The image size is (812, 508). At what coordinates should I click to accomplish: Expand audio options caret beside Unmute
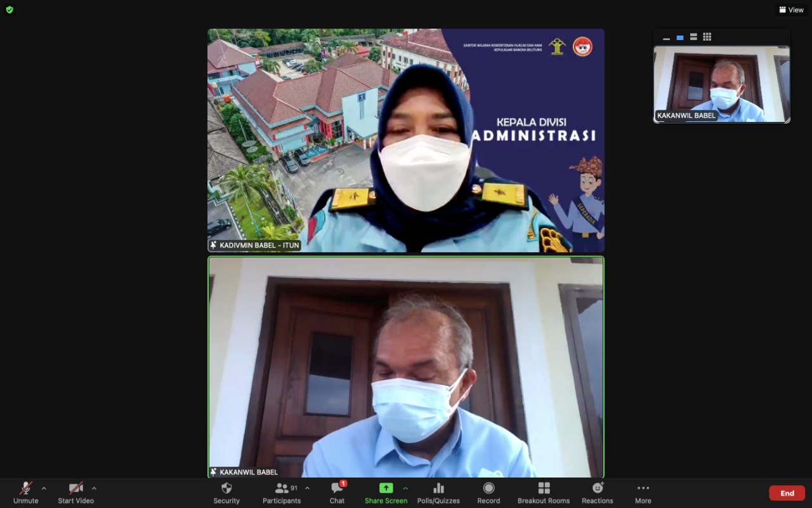click(x=44, y=488)
